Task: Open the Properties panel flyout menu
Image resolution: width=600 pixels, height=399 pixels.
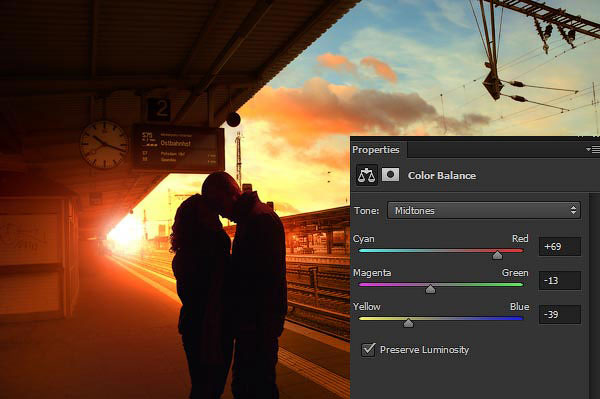Action: click(593, 150)
